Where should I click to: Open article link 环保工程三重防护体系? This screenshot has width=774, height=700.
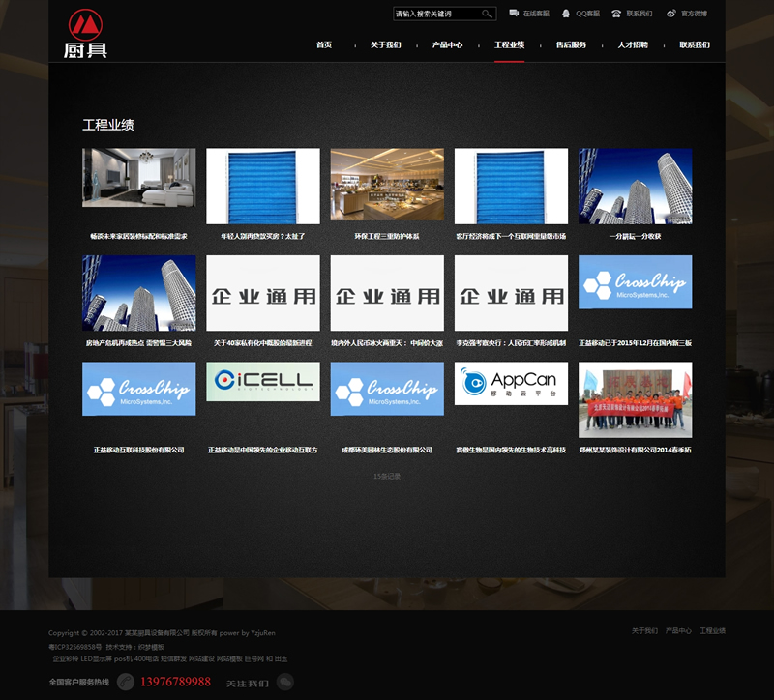[387, 236]
